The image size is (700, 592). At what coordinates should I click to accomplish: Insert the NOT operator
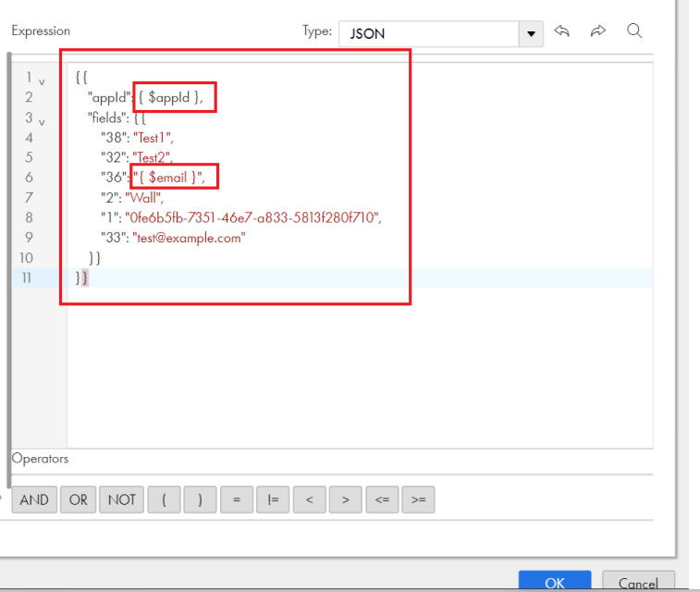click(x=121, y=499)
